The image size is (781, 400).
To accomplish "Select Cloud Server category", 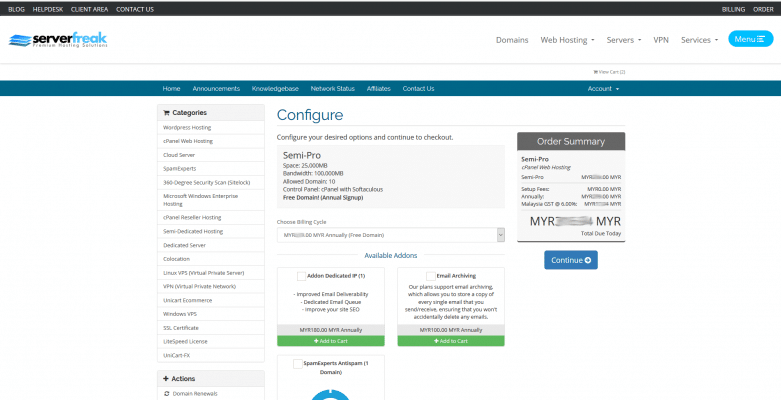I will pyautogui.click(x=211, y=155).
